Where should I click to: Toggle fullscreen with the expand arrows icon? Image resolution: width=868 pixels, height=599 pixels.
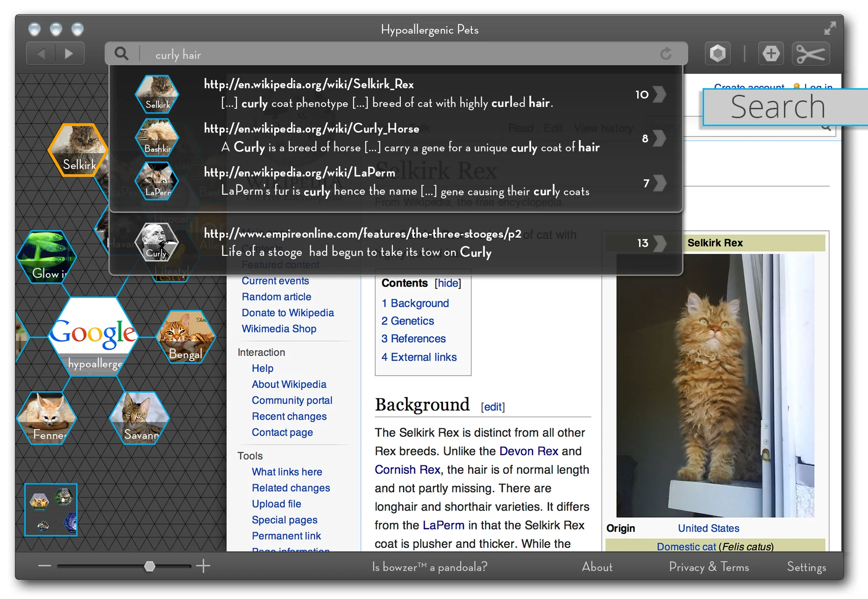830,28
